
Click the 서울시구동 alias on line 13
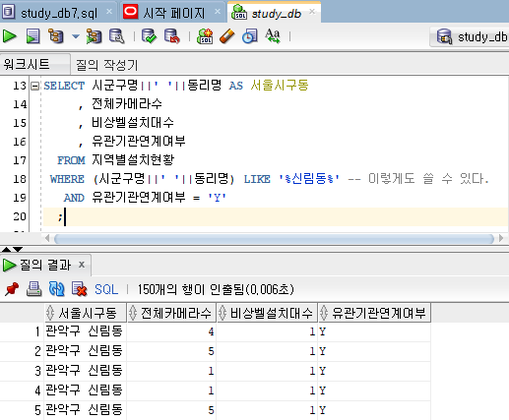tap(280, 86)
